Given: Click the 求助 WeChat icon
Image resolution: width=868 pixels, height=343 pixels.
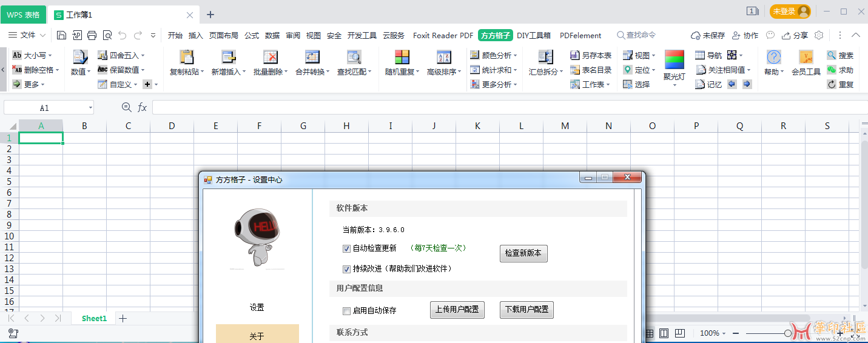Looking at the screenshot, I should (x=832, y=70).
